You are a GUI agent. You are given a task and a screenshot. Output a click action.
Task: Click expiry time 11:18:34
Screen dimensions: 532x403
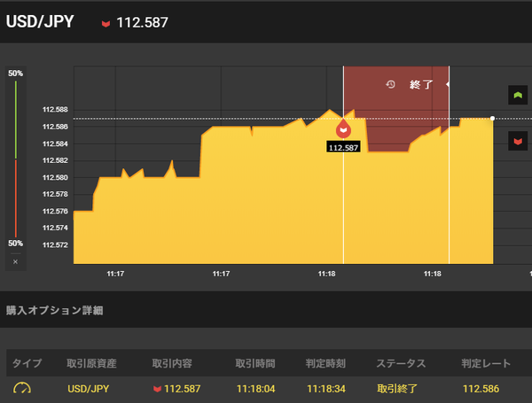326,389
